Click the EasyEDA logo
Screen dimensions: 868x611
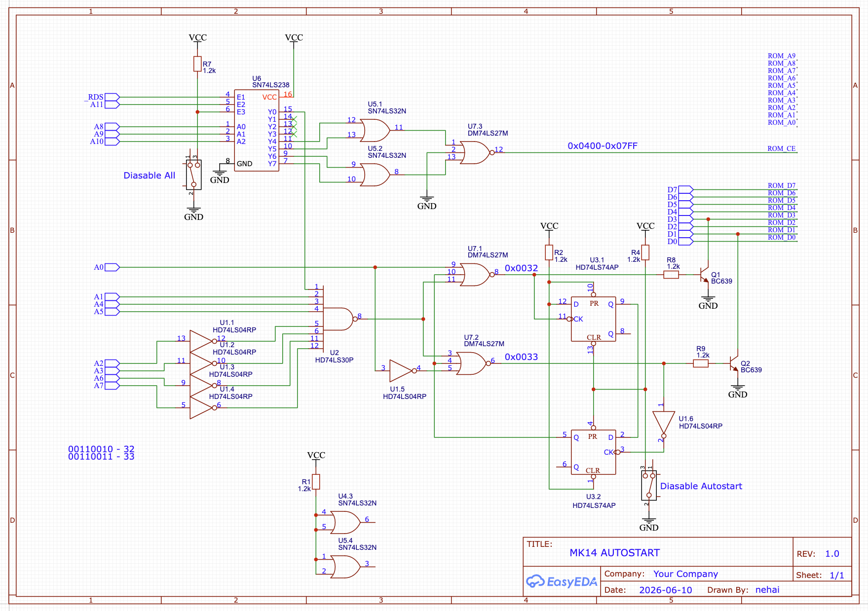point(562,581)
